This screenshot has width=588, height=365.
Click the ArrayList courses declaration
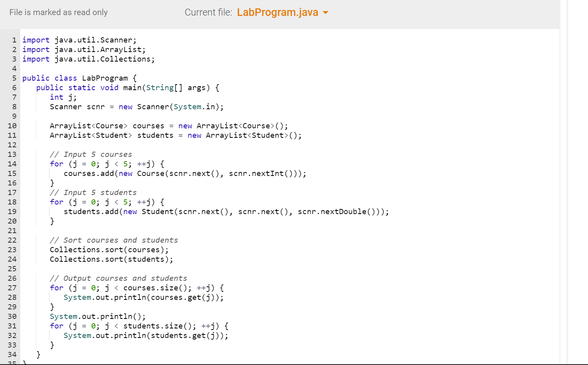[169, 126]
